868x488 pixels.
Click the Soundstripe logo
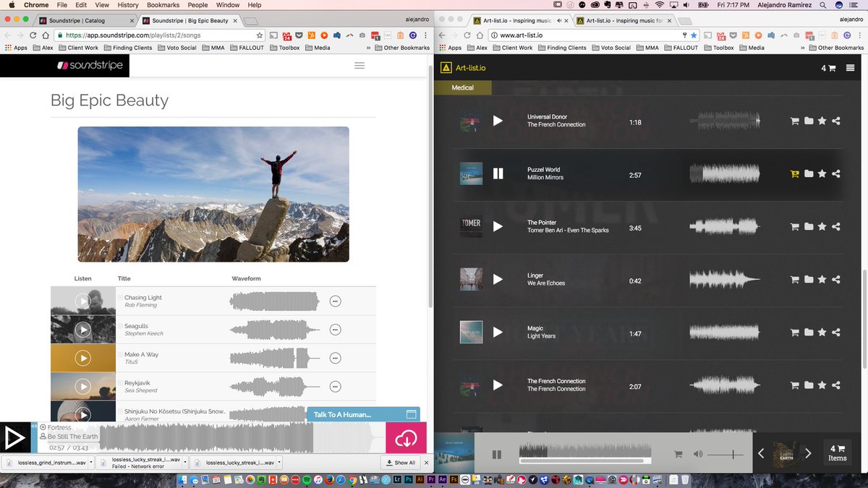90,65
